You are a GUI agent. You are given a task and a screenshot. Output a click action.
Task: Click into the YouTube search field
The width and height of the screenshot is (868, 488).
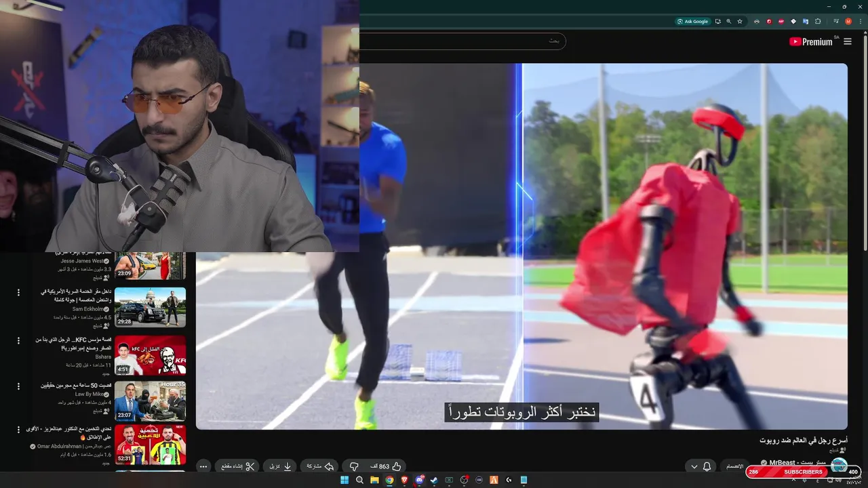coord(461,41)
